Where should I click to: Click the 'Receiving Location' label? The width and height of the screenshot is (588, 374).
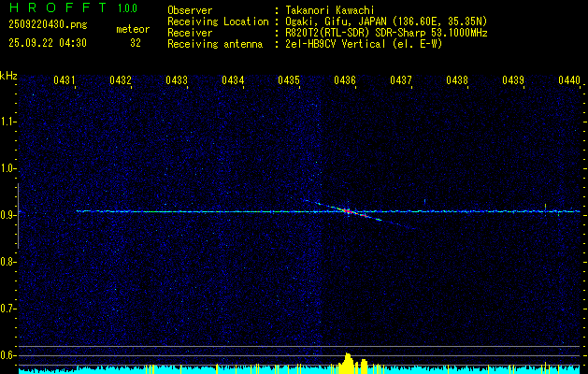pyautogui.click(x=218, y=22)
